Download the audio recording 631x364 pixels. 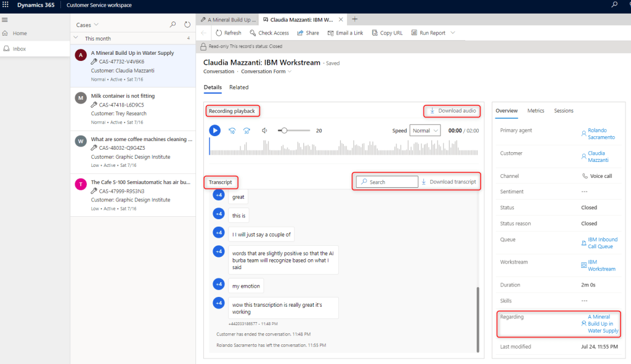tap(453, 111)
